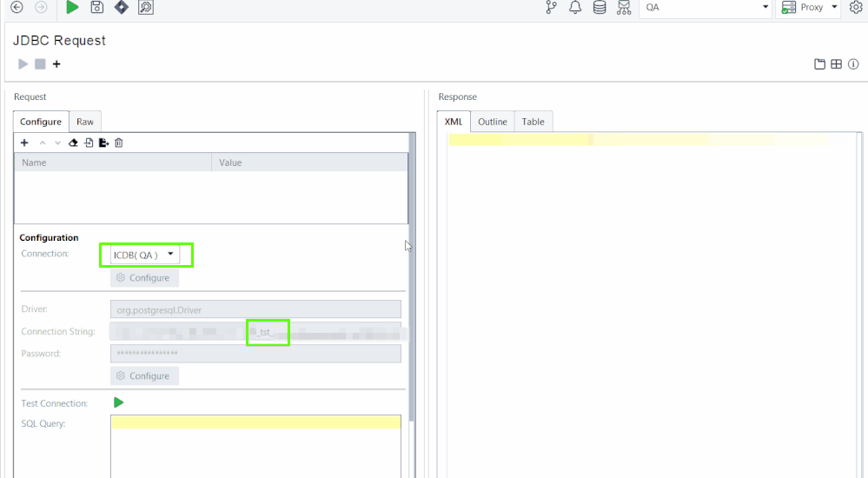Click Configure button below Connection dropdown
The height and width of the screenshot is (478, 868).
(144, 277)
